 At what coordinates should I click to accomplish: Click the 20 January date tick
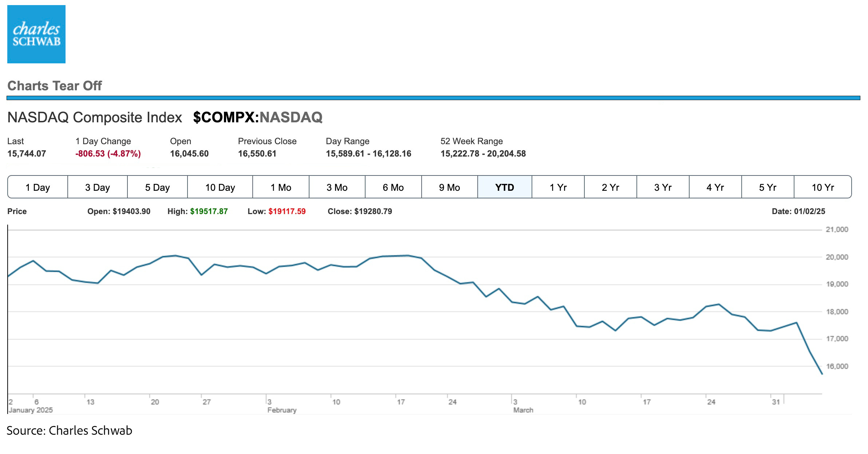tap(155, 402)
